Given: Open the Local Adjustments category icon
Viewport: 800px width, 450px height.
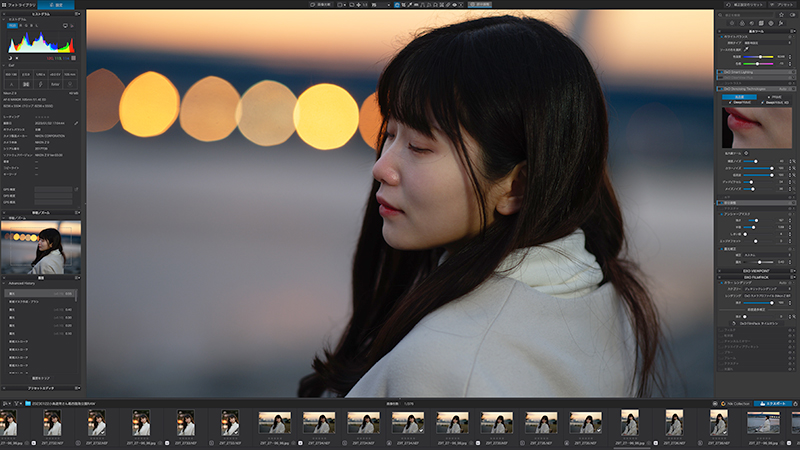Looking at the screenshot, I should pos(771,23).
